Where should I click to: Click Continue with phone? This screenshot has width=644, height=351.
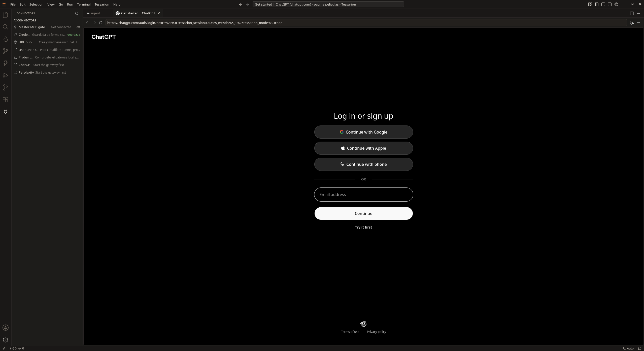click(x=363, y=164)
